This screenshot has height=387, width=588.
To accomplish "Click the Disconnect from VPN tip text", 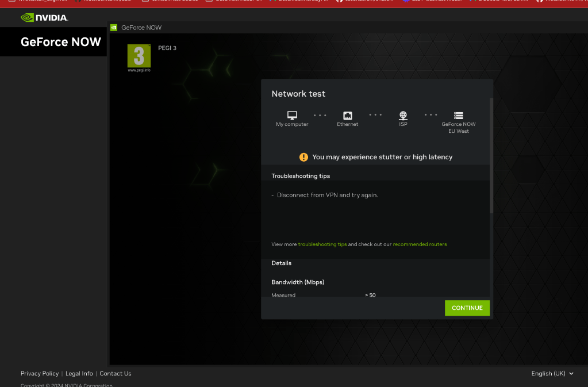I will (327, 195).
